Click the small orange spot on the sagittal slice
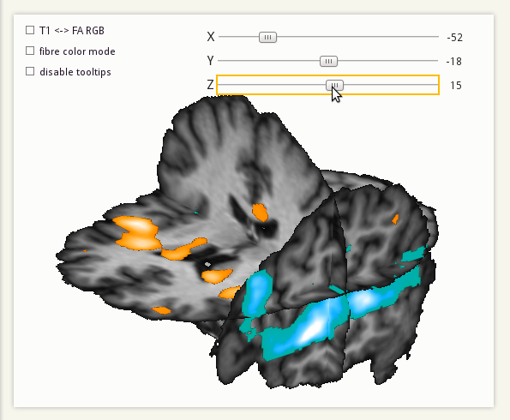This screenshot has height=420, width=510. (395, 219)
